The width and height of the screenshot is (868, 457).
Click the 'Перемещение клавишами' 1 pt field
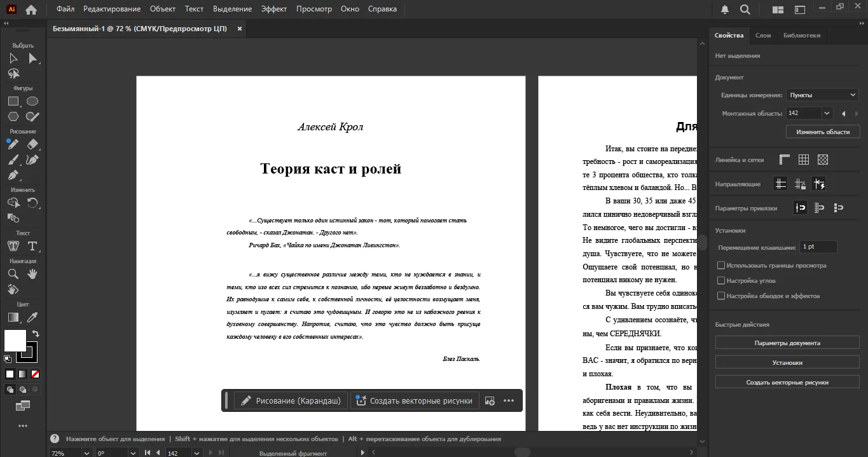(x=818, y=247)
